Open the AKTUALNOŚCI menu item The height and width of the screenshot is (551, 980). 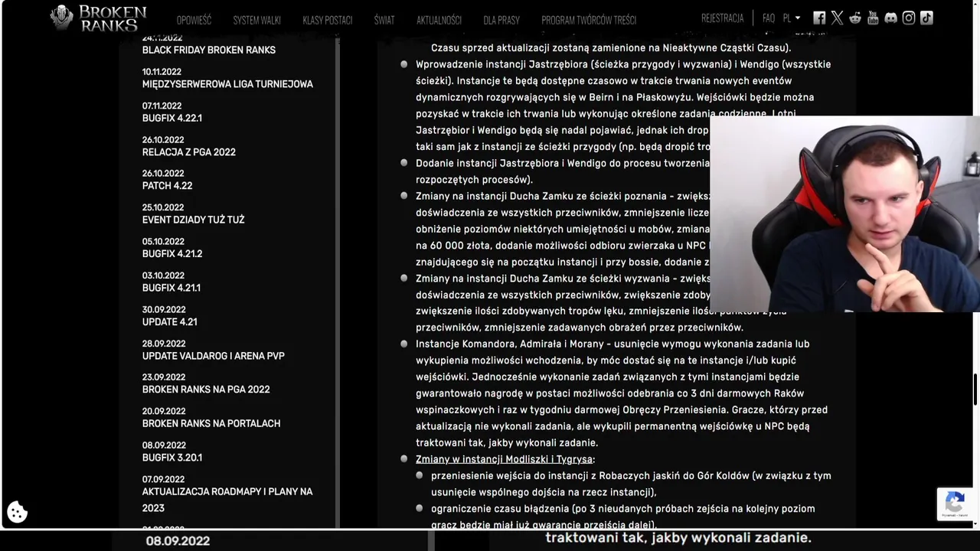click(x=439, y=20)
